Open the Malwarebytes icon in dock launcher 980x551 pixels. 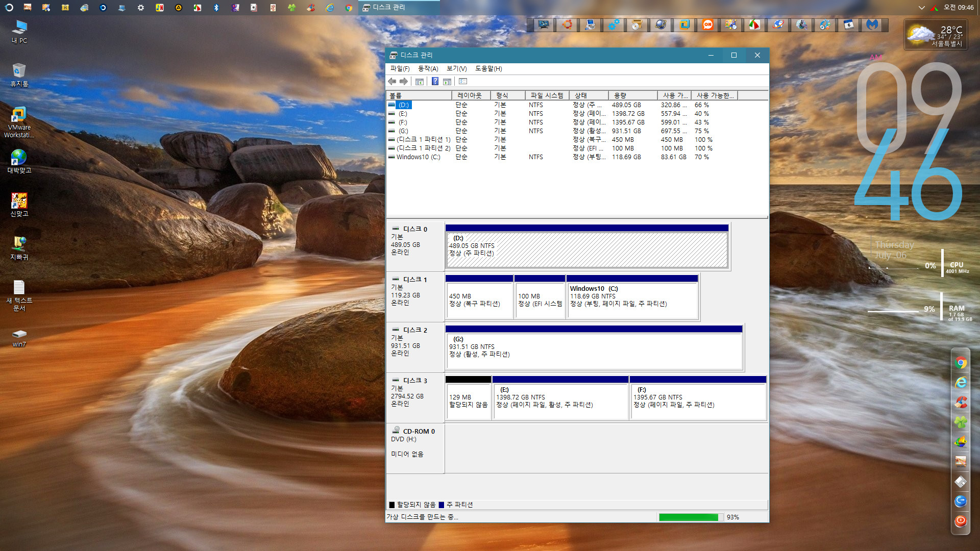coord(872,24)
